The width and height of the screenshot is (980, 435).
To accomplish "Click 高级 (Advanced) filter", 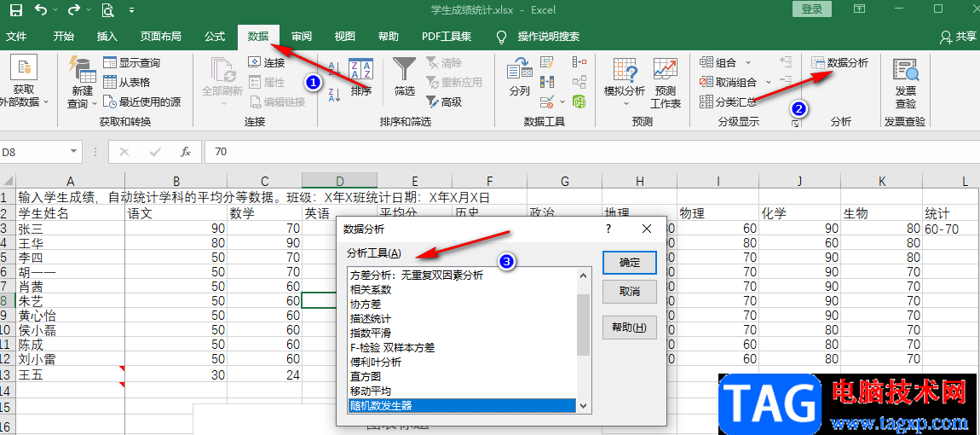I will point(444,101).
